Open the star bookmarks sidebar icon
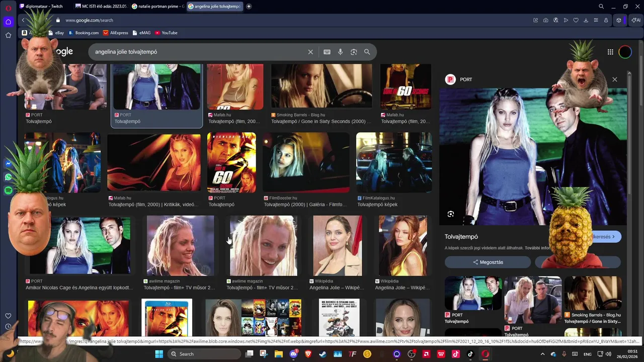Viewport: 644px width, 362px height. coord(8,35)
